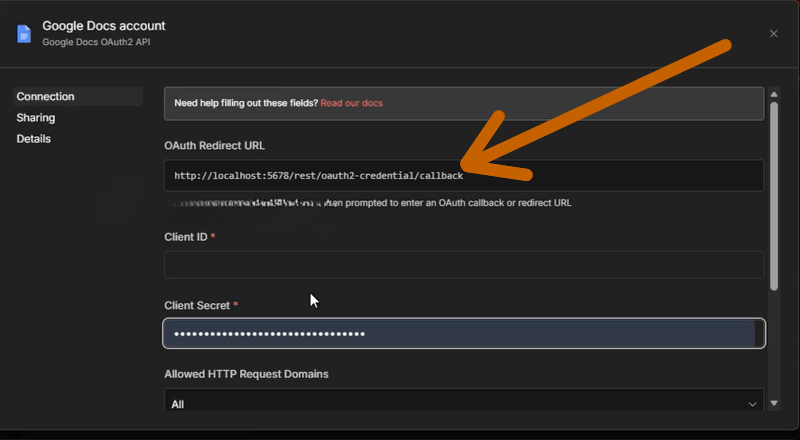The width and height of the screenshot is (800, 440).
Task: Expand the Allowed HTTP Request Domains dropdown
Action: click(464, 401)
